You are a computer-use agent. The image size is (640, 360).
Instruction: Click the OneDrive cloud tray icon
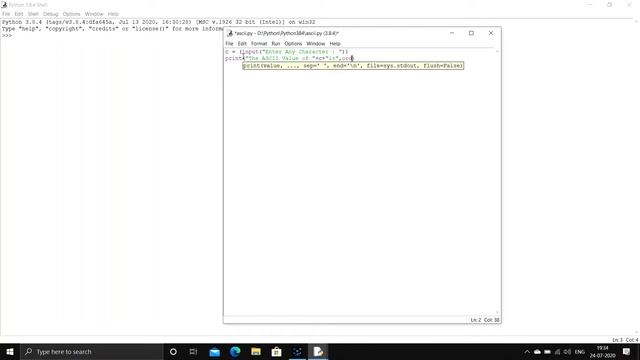538,352
